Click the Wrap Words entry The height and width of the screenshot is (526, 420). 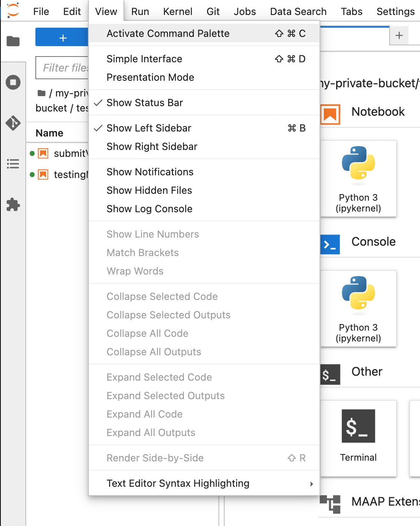pyautogui.click(x=204, y=271)
